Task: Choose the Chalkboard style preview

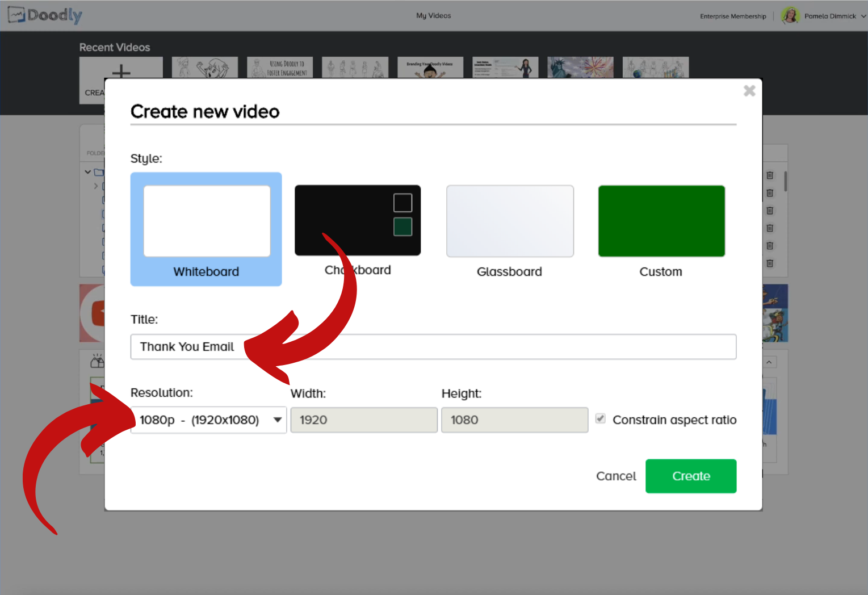Action: pyautogui.click(x=358, y=220)
